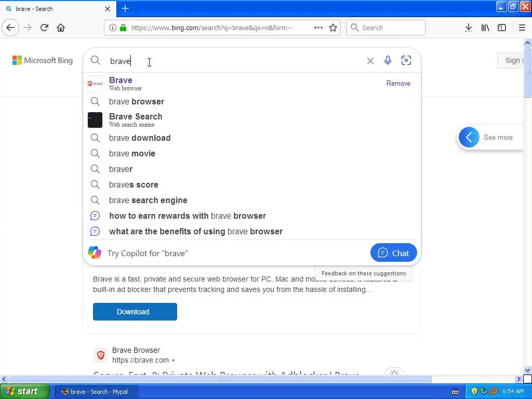
Task: Focus the Bing search input field
Action: point(234,61)
